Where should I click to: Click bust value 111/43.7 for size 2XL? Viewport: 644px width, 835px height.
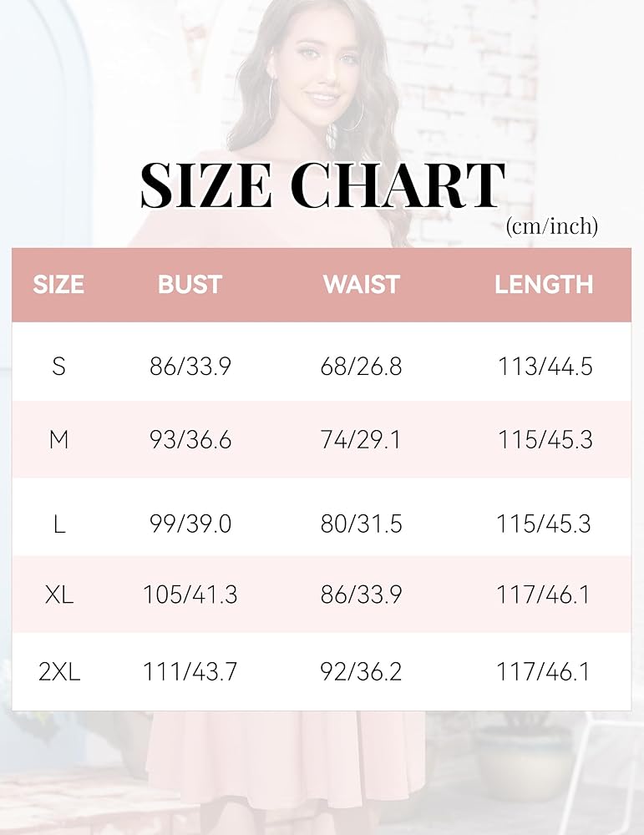tap(190, 671)
